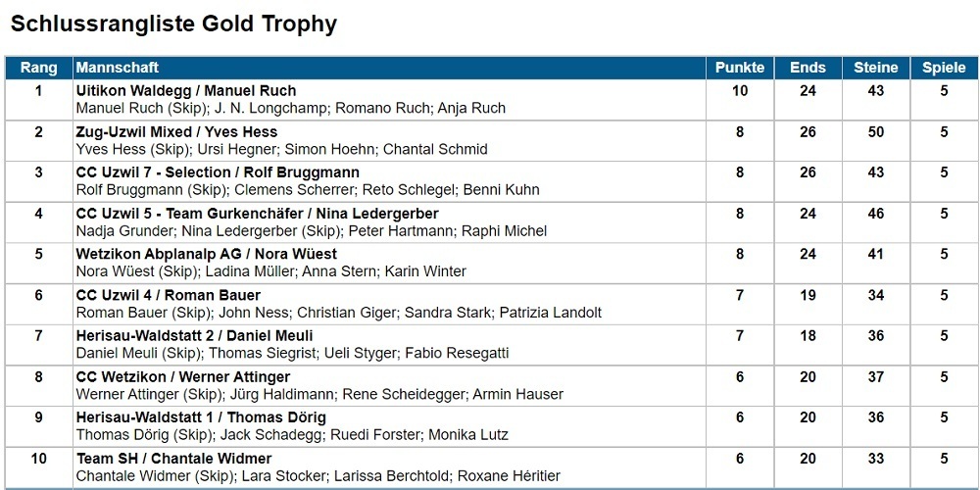Screen dimensions: 980x490
Task: Open CC Uzwil 7 - Selection team entry
Action: (218, 172)
